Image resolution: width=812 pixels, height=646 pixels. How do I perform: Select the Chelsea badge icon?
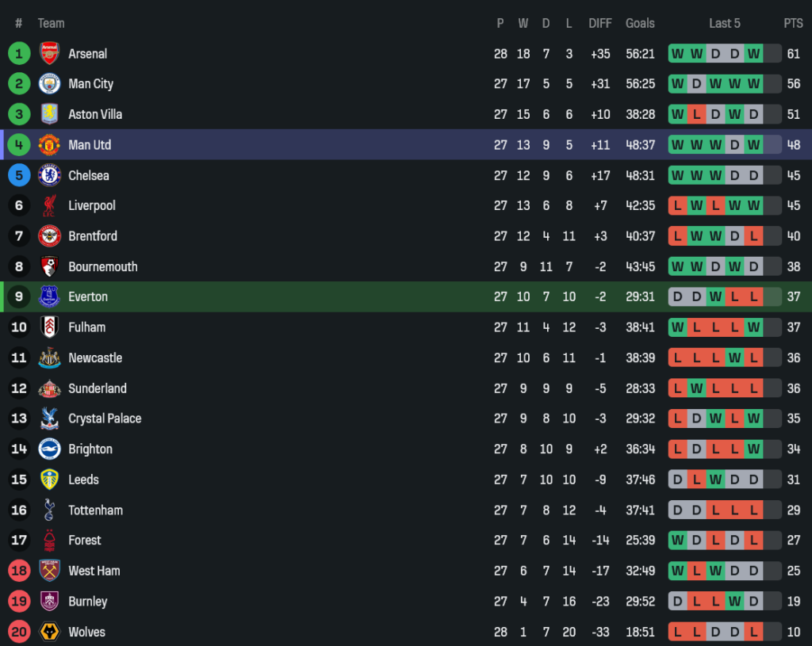50,175
